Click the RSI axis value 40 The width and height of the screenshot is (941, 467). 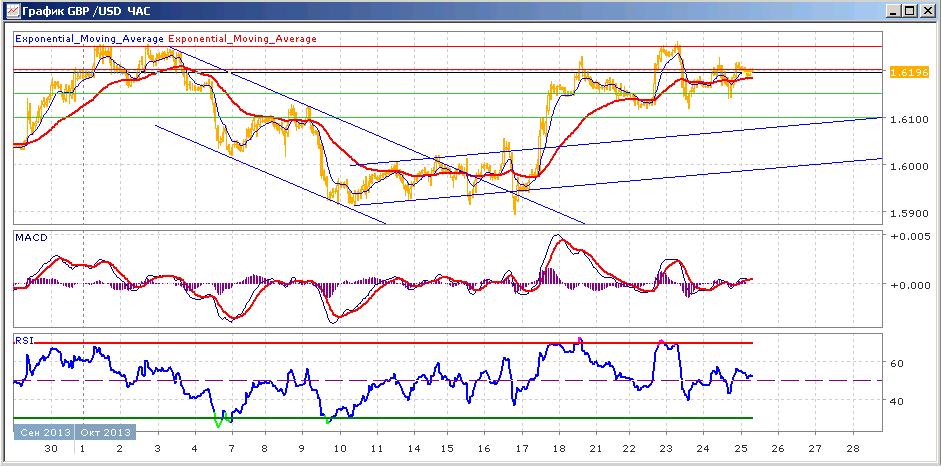pyautogui.click(x=898, y=401)
